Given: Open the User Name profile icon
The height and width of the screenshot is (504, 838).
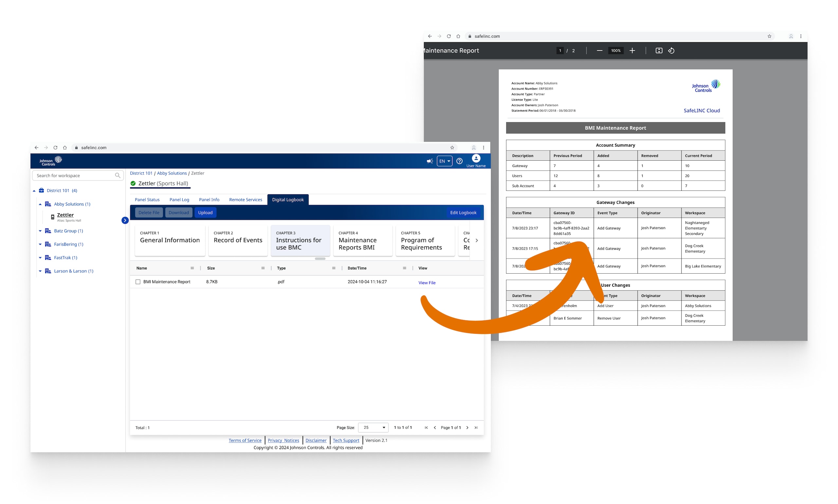Looking at the screenshot, I should [476, 158].
